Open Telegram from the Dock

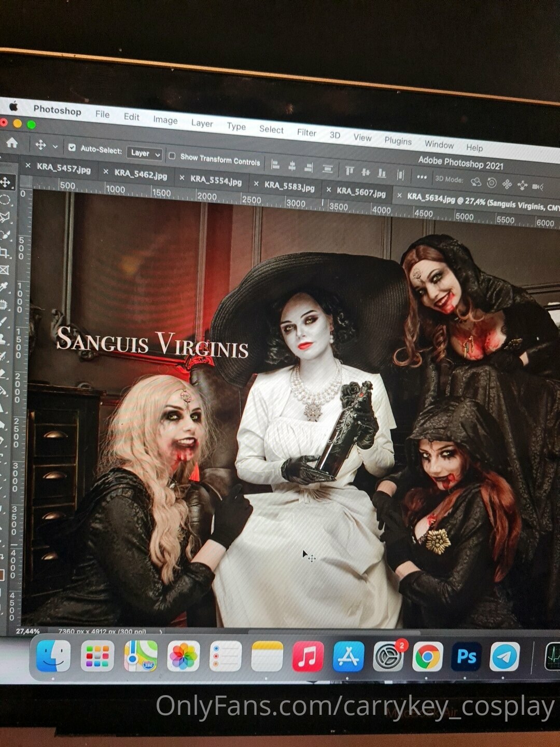(505, 657)
